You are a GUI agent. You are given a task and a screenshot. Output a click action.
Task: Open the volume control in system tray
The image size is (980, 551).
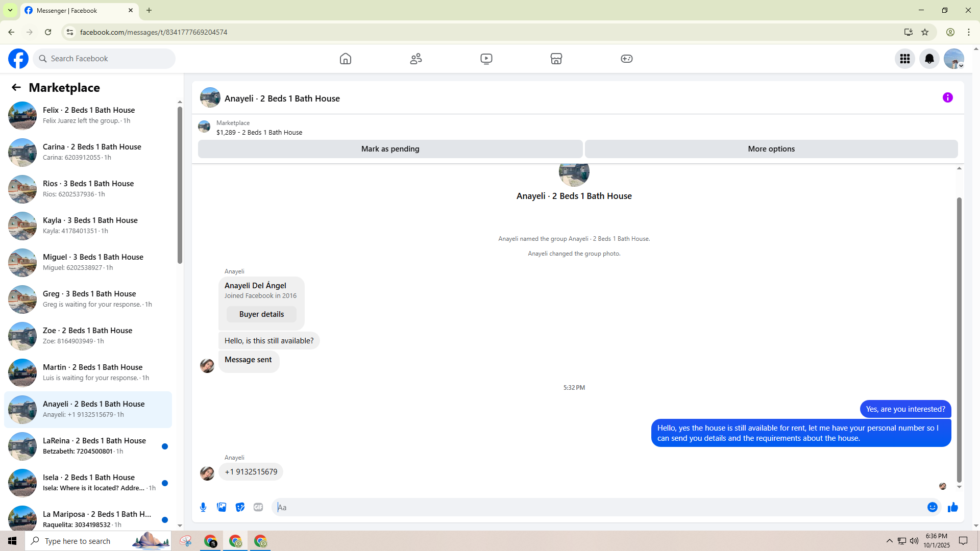coord(914,541)
